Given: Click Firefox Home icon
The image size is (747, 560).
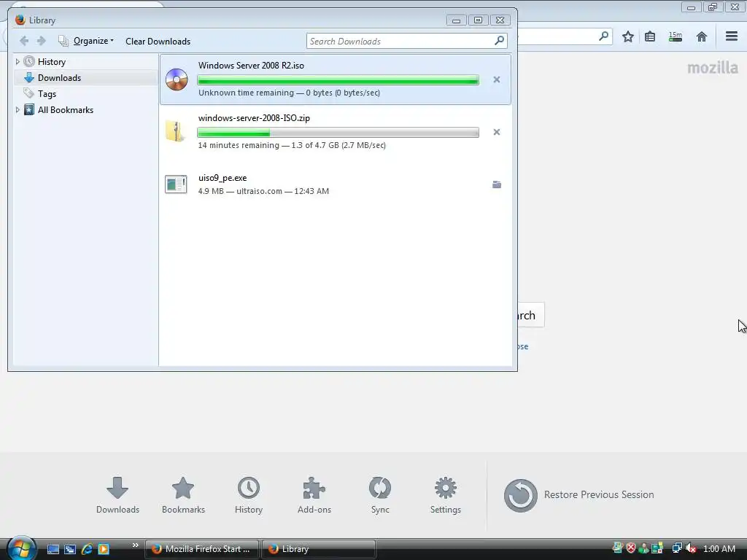Looking at the screenshot, I should (x=701, y=36).
